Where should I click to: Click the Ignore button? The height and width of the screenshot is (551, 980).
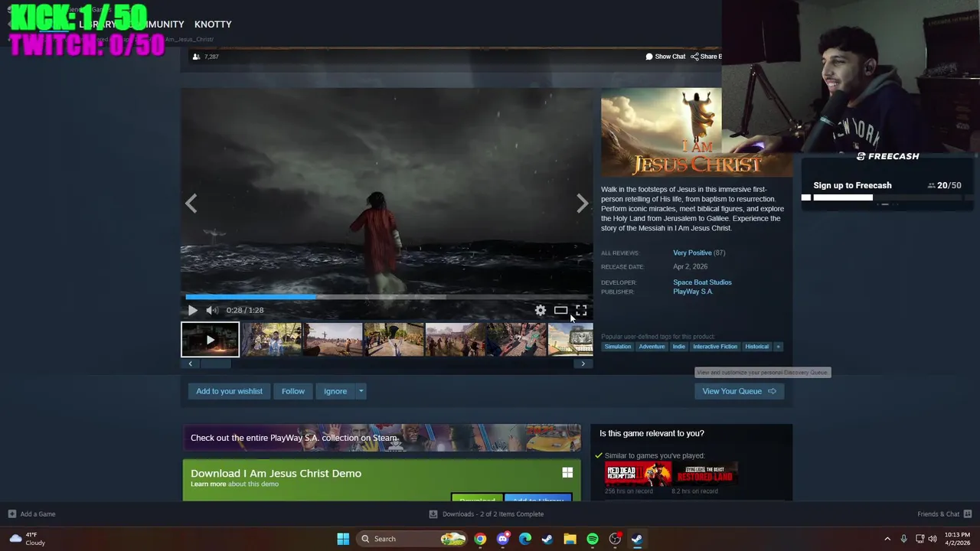tap(335, 391)
